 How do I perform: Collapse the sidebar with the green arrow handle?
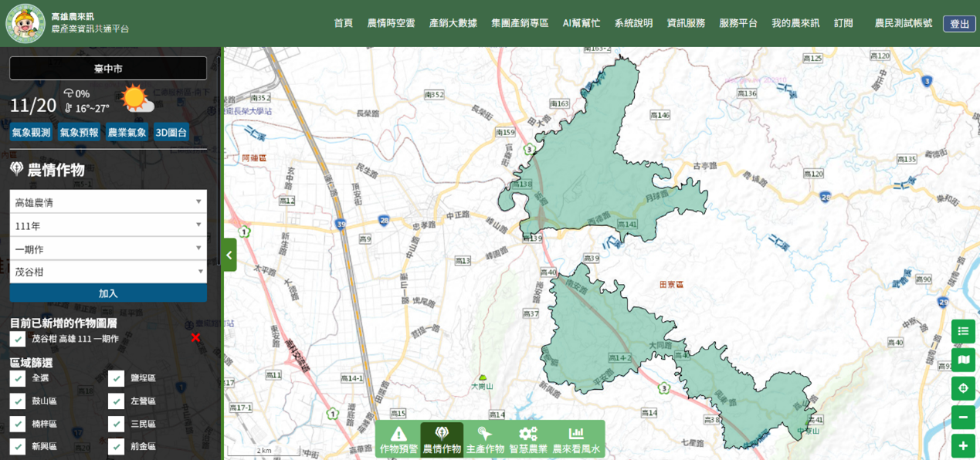229,255
